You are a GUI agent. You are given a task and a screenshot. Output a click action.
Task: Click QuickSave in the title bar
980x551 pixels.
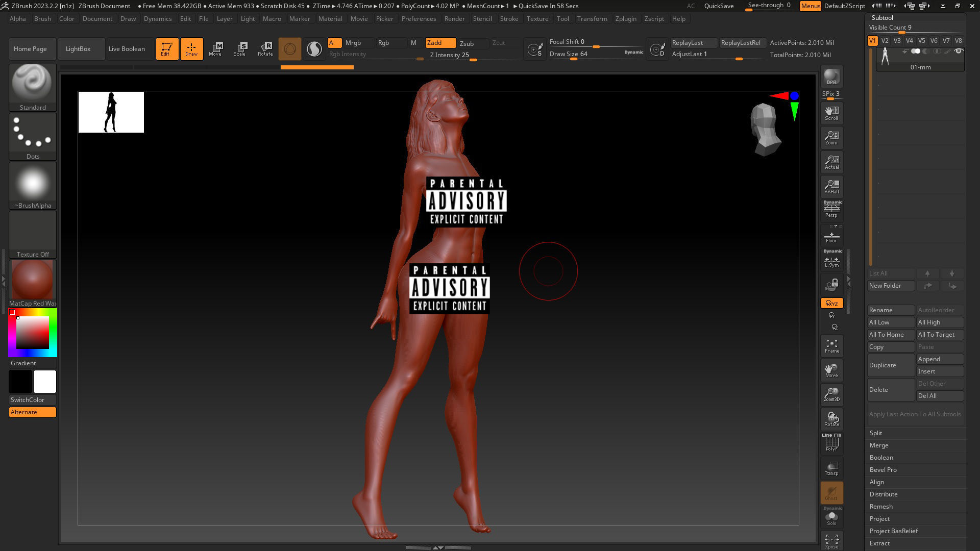[719, 6]
